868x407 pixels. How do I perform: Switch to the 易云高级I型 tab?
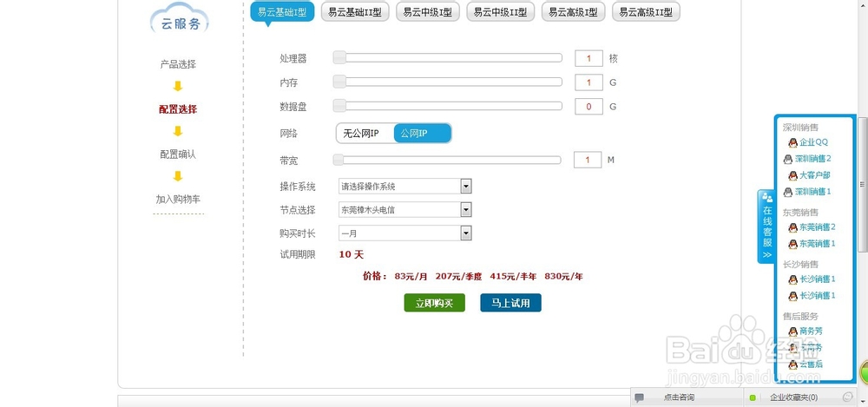click(574, 11)
